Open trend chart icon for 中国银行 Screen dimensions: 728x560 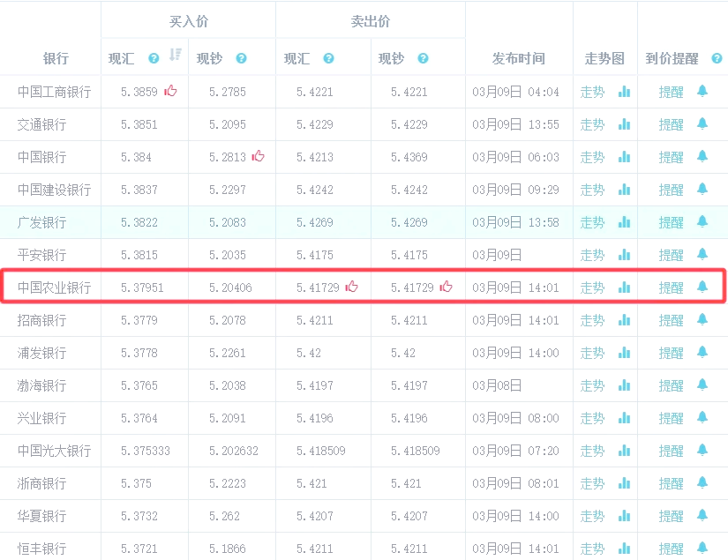coord(625,157)
